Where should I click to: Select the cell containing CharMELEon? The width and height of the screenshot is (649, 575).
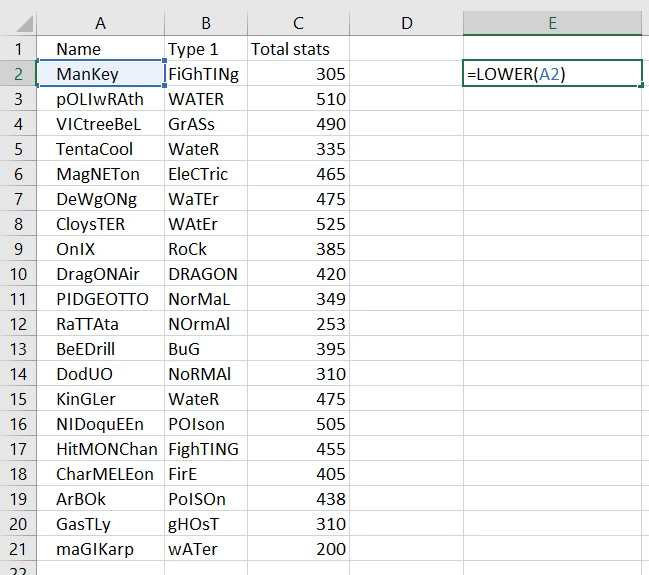tap(101, 474)
